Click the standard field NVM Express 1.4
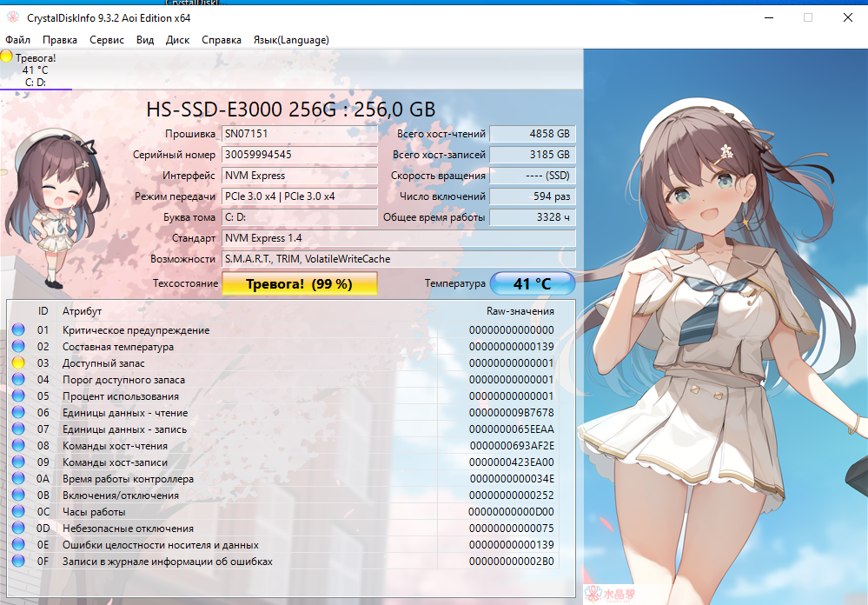868x605 pixels. pyautogui.click(x=399, y=238)
